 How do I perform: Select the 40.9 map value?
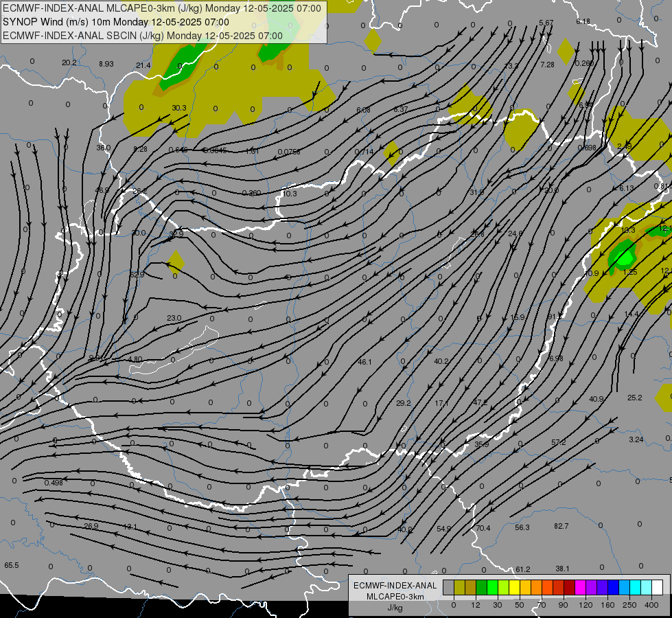pos(596,399)
